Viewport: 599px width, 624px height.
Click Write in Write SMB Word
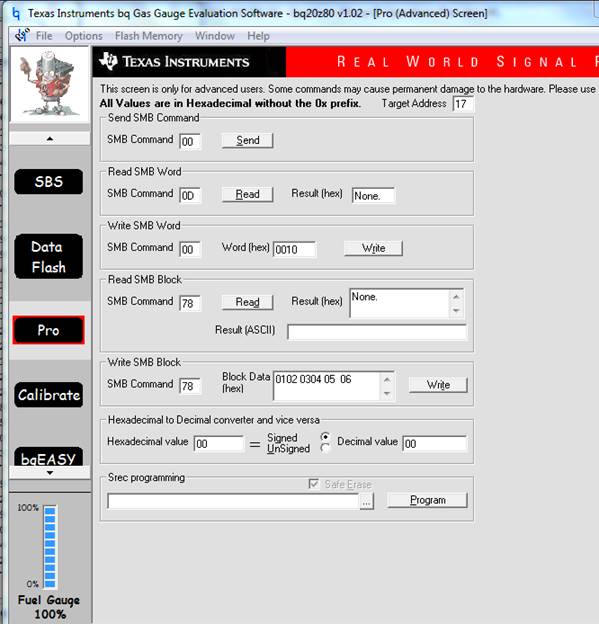click(373, 248)
